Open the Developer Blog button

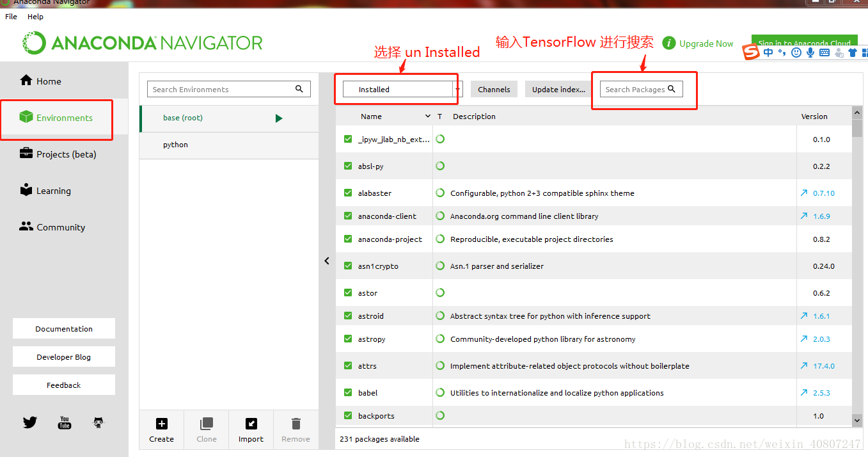pyautogui.click(x=64, y=357)
